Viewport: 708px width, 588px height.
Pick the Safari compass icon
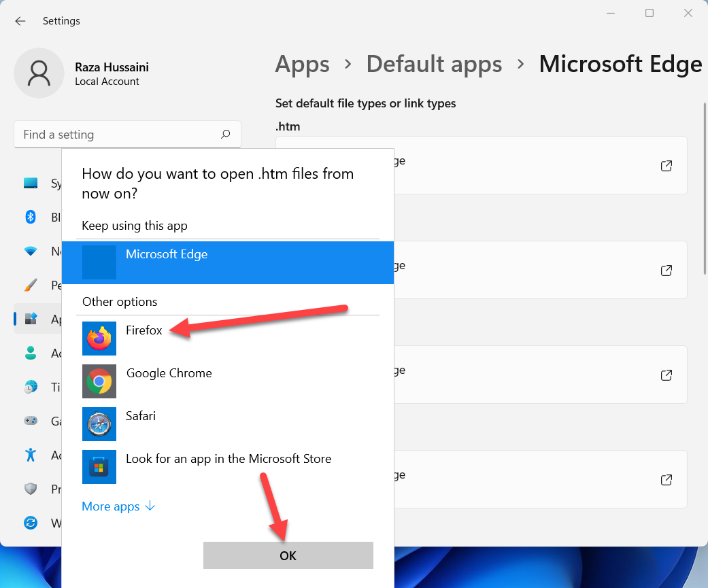(x=99, y=424)
